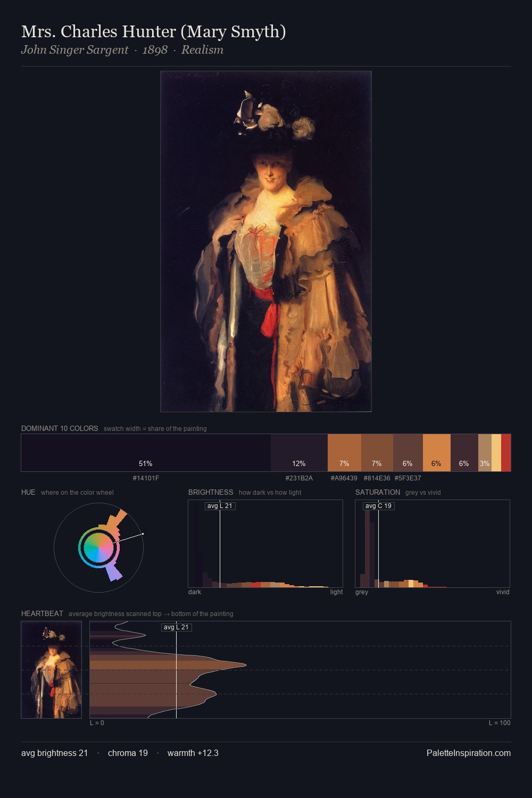Click the title Mrs. Charles Hunter (Mary Smyth)

coord(154,32)
